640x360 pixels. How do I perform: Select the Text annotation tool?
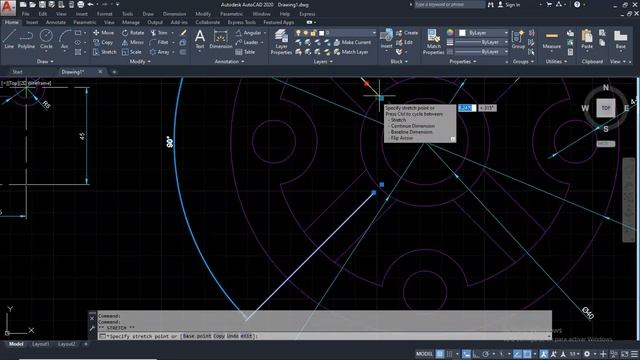coord(200,39)
